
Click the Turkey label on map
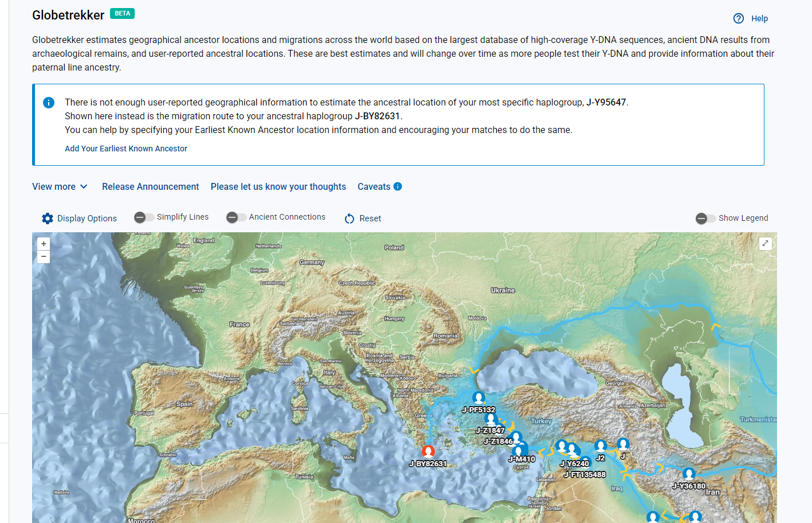tap(541, 421)
